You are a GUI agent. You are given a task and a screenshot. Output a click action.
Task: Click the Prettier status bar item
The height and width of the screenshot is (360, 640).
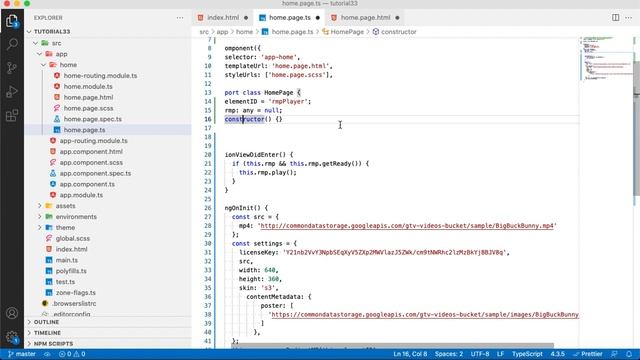(x=588, y=354)
